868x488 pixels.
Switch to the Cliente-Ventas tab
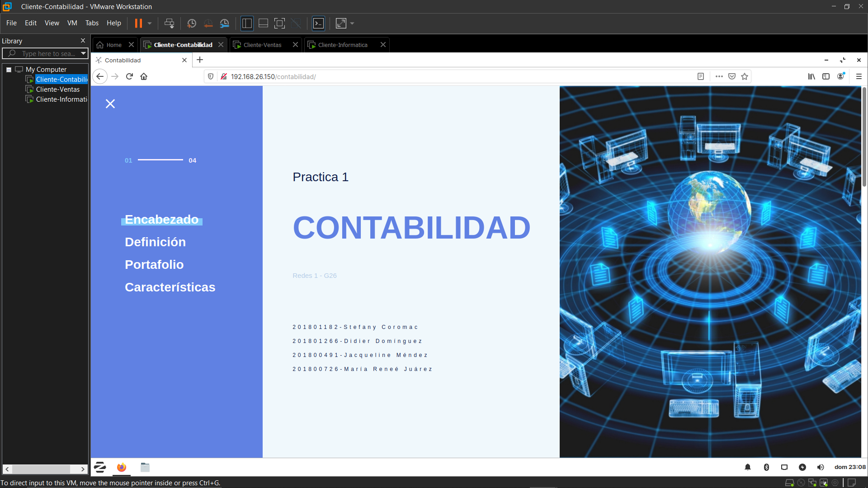point(262,45)
